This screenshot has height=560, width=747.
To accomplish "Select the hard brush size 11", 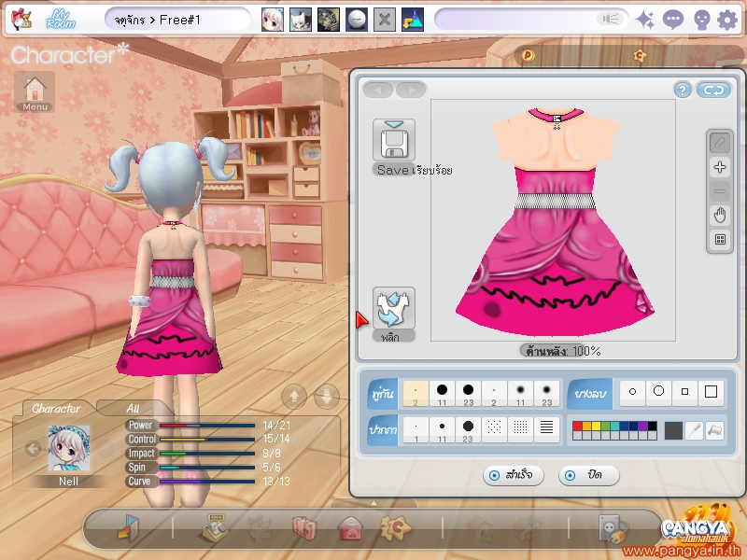I will pos(442,394).
